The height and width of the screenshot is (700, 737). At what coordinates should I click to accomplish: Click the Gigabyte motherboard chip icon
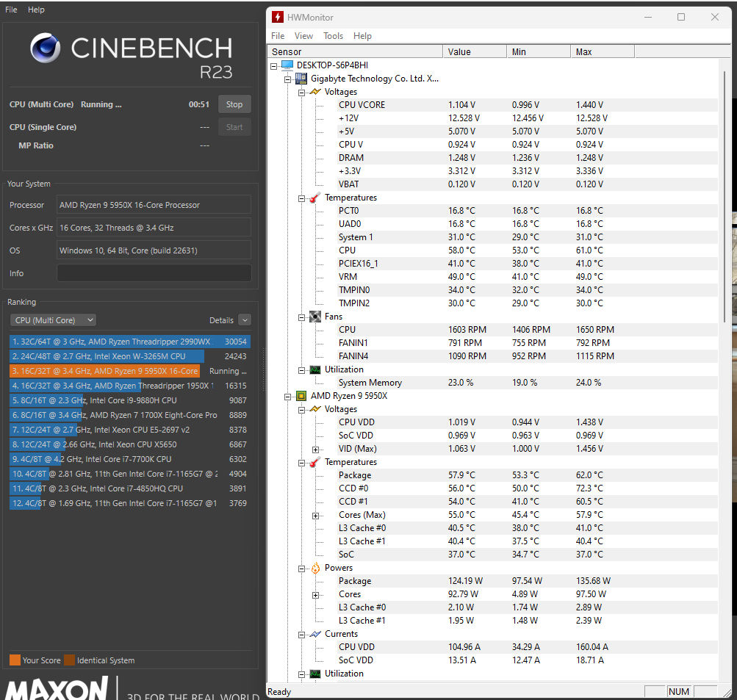click(301, 79)
